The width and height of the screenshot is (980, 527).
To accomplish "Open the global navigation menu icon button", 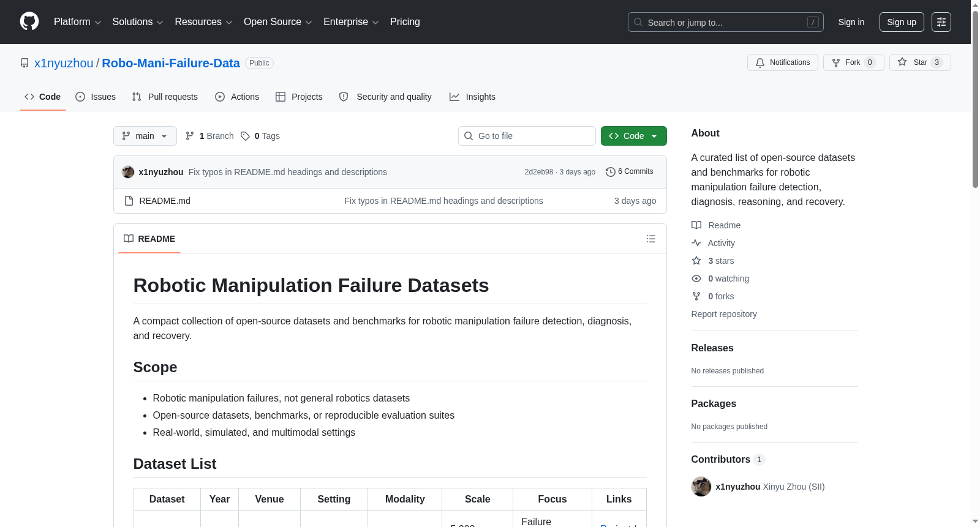I will coord(941,22).
